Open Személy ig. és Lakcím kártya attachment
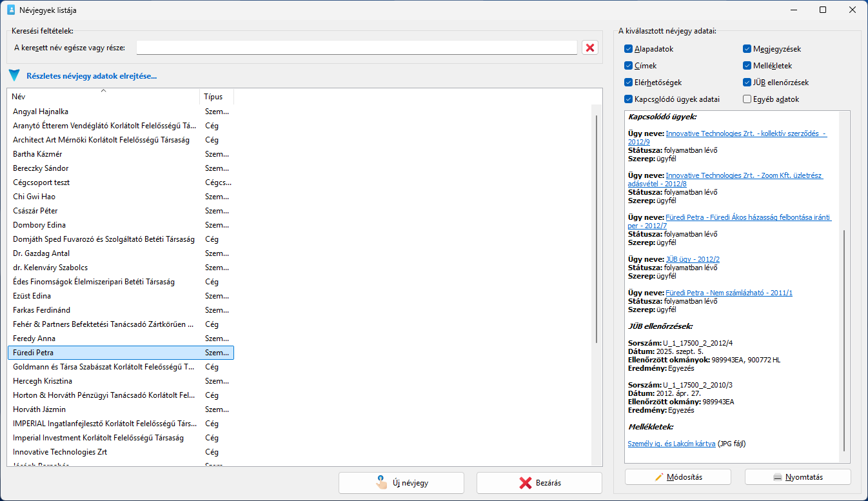 click(x=671, y=444)
